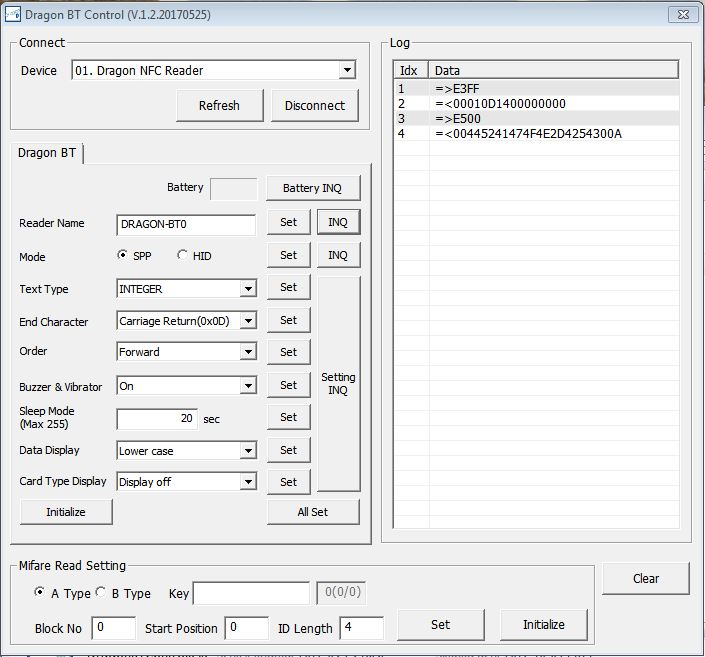This screenshot has height=657, width=705.
Task: Click Set next to Reader Name
Action: pos(289,222)
